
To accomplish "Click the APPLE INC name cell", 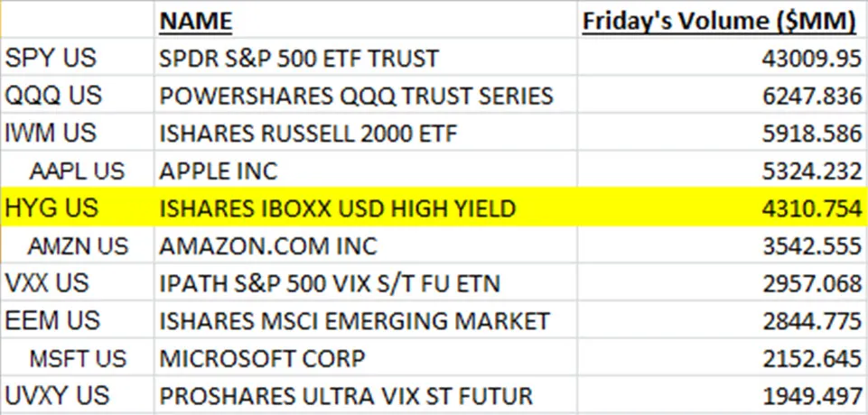I will click(x=219, y=171).
